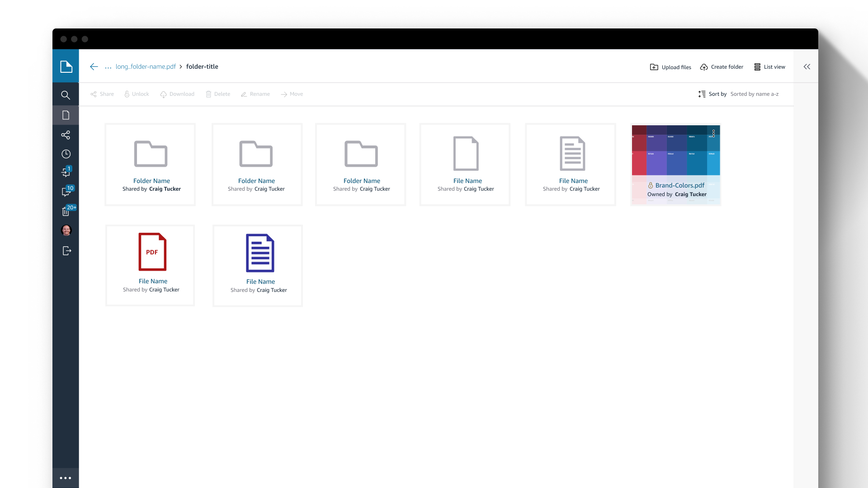Open the search icon in sidebar

coord(66,95)
